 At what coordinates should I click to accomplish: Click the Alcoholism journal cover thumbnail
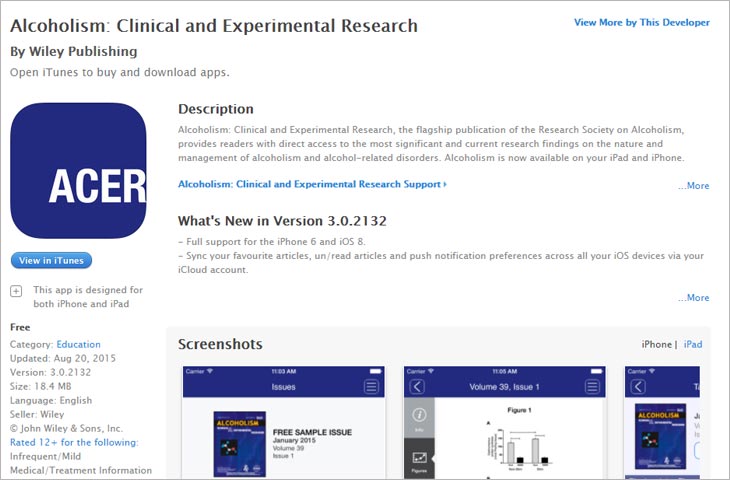tap(240, 444)
